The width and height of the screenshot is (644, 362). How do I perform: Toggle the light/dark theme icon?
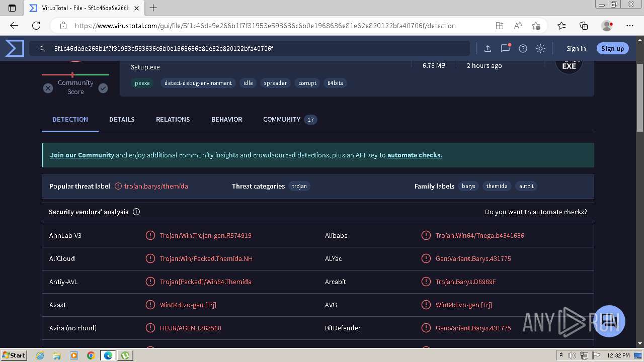(540, 48)
